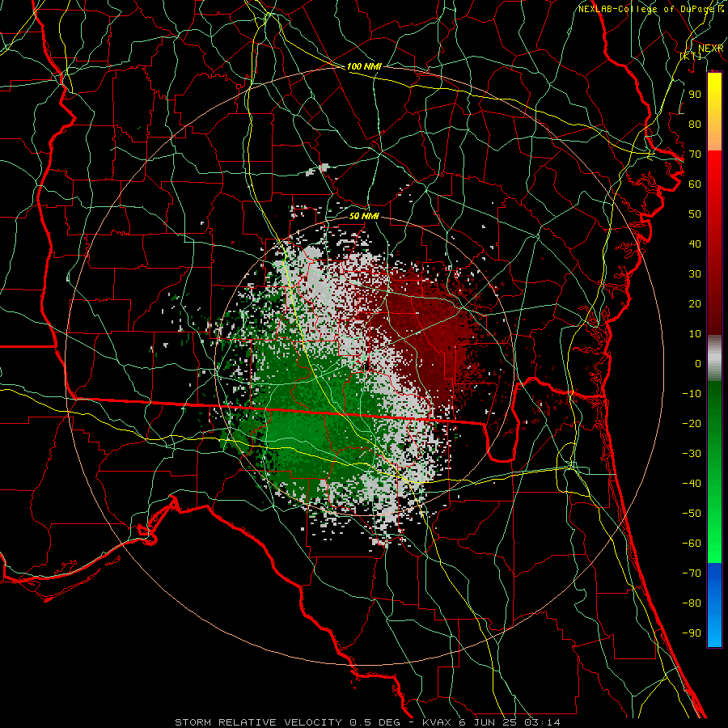Click the "-30" scale label
Screen dimensions: 728x728
point(692,454)
